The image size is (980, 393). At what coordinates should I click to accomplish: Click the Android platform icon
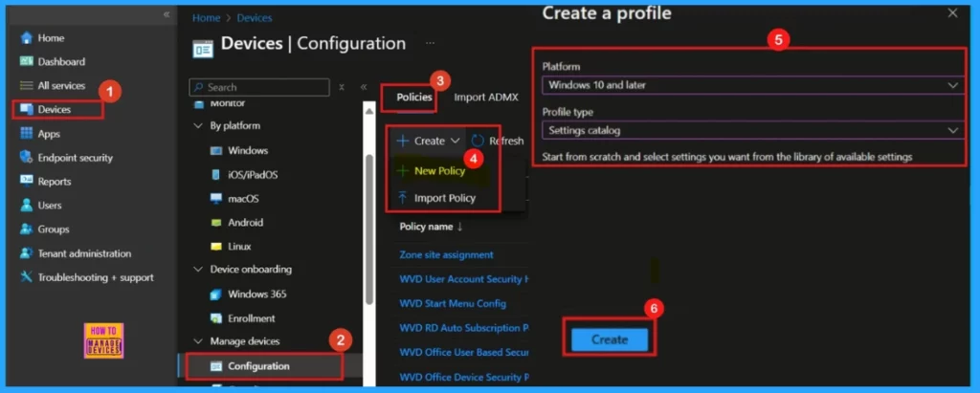[x=216, y=223]
